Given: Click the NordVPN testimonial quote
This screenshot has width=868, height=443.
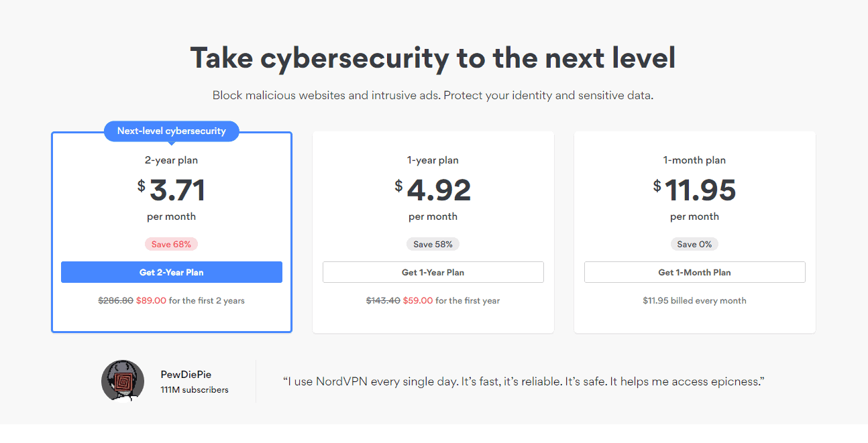Looking at the screenshot, I should tap(524, 381).
